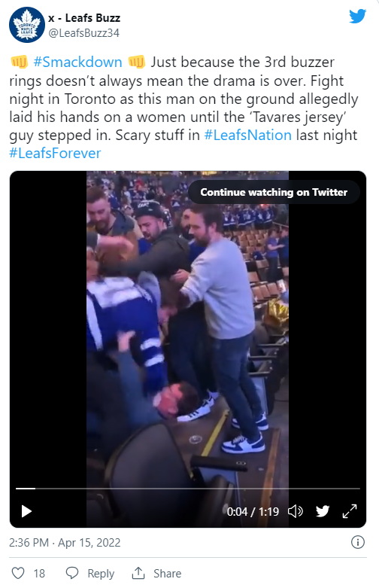
Task: Click the video frame of the fight
Action: [x=188, y=330]
